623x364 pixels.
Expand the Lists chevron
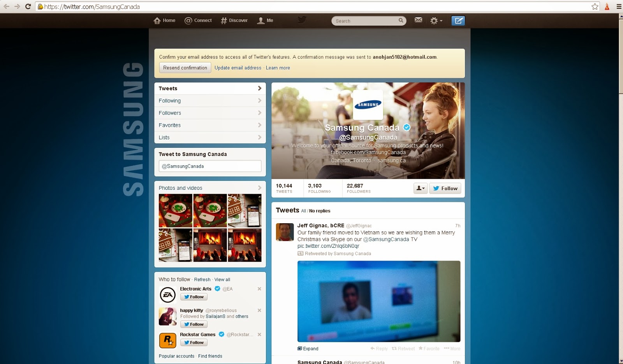[260, 137]
